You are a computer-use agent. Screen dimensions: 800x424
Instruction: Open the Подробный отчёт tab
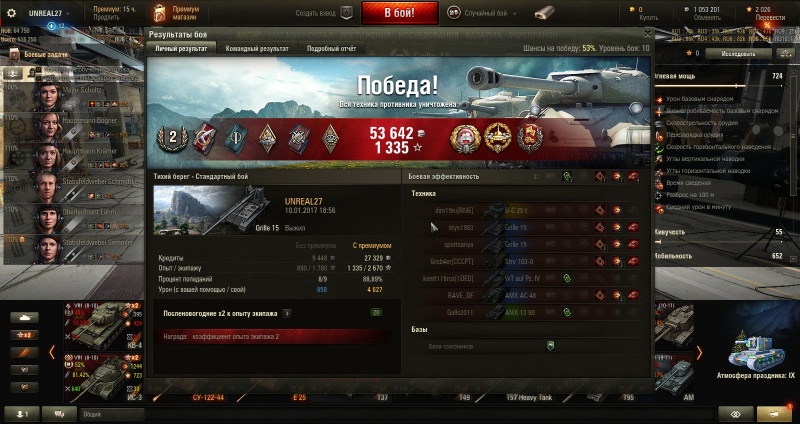click(x=332, y=48)
